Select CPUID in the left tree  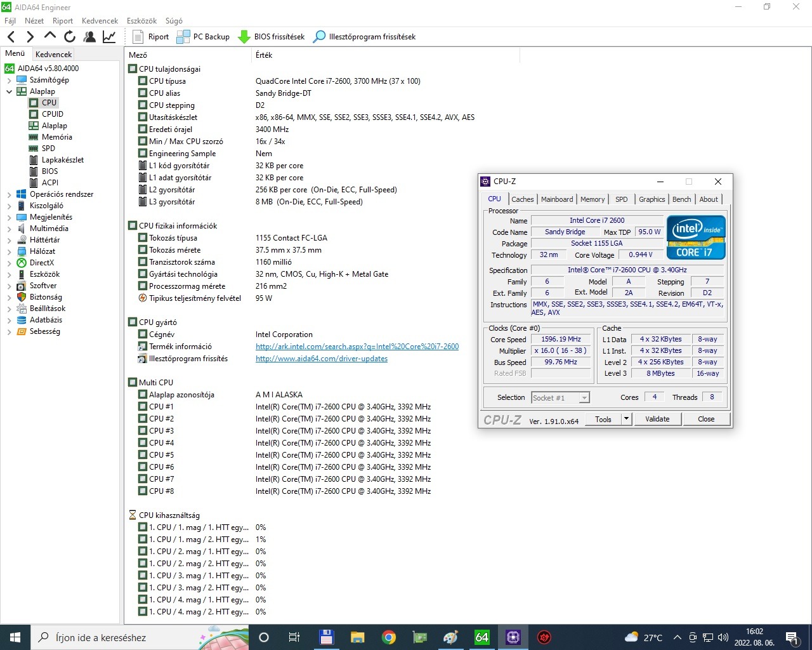(x=53, y=114)
